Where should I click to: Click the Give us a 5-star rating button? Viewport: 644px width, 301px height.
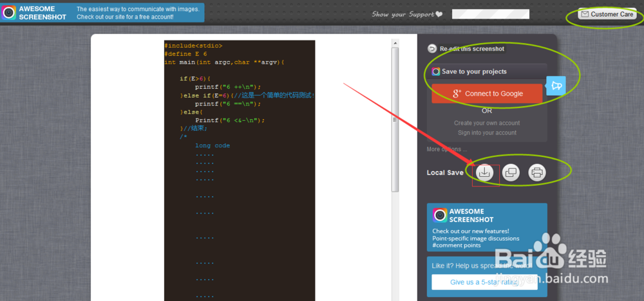pos(485,282)
